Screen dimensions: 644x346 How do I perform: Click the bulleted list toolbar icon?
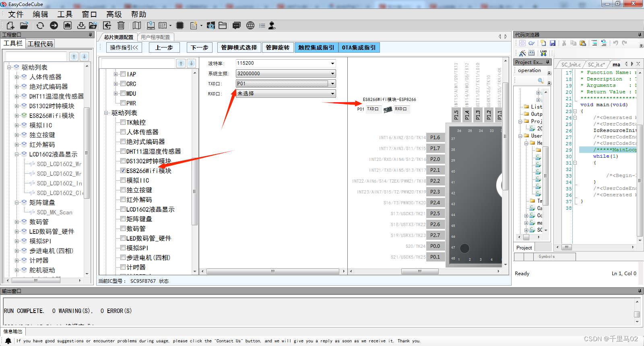tap(262, 25)
